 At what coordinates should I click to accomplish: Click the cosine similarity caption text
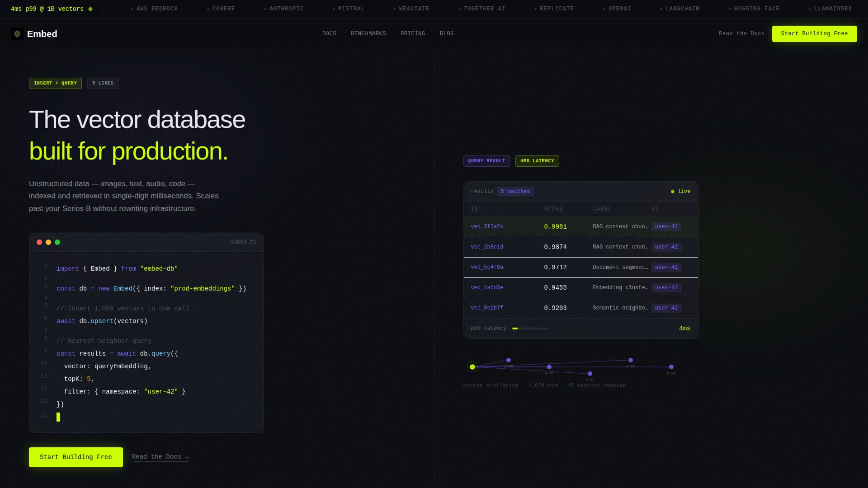click(x=544, y=386)
